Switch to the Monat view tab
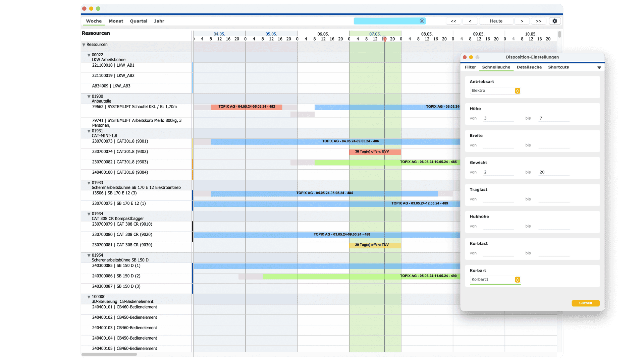The image size is (644, 362). 116,21
